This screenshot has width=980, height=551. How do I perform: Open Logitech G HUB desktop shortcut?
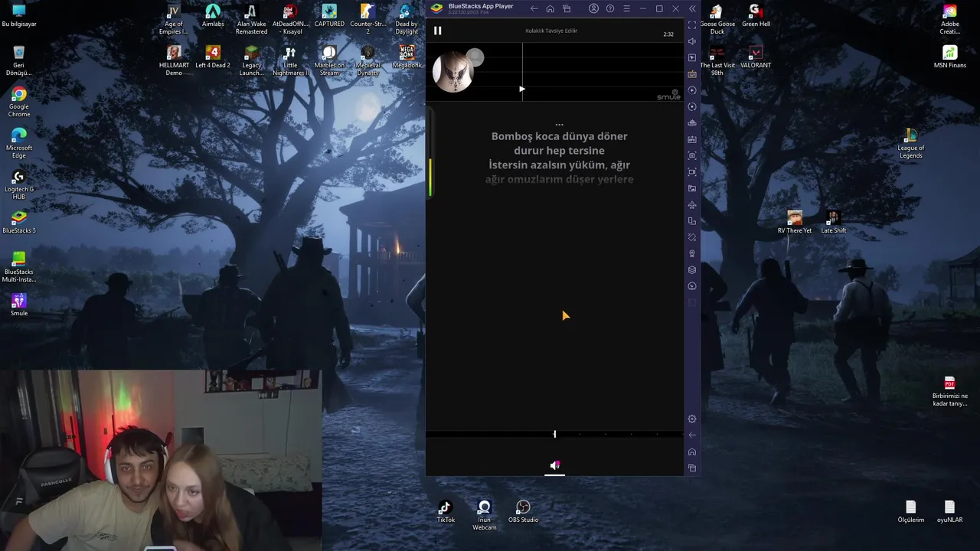pyautogui.click(x=19, y=184)
